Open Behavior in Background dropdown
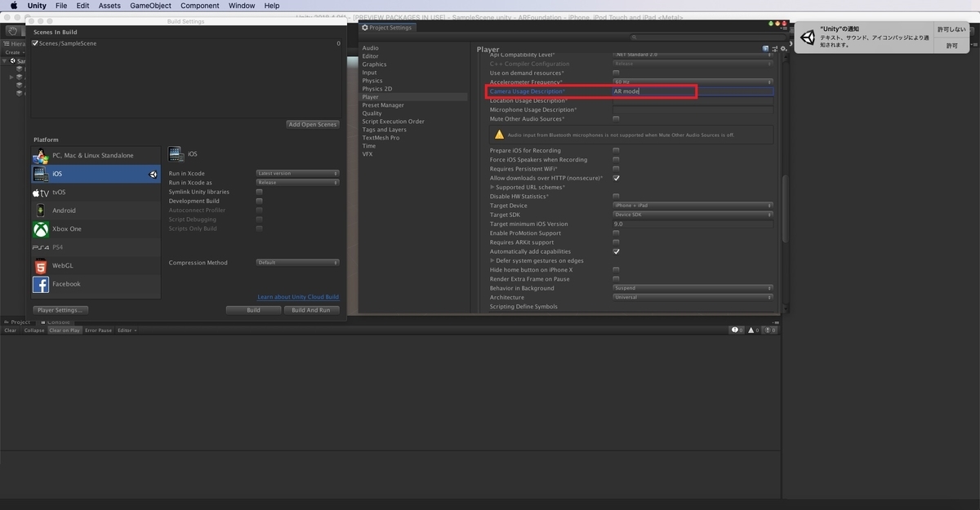The image size is (980, 510). click(693, 288)
